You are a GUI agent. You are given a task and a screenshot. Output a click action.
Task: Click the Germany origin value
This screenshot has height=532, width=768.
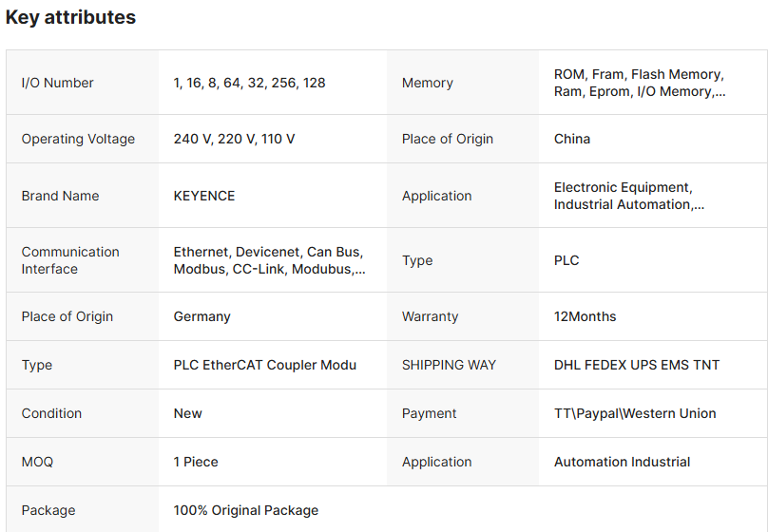[202, 316]
